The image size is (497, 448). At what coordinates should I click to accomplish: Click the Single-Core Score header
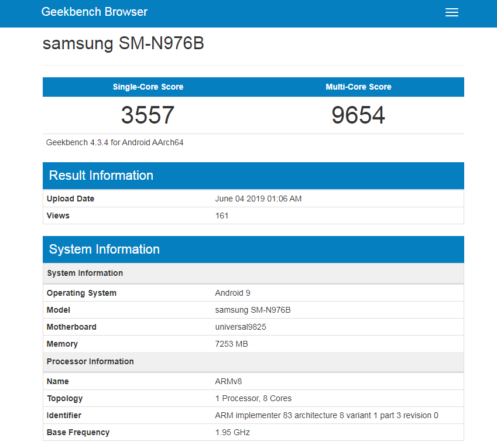tap(148, 87)
